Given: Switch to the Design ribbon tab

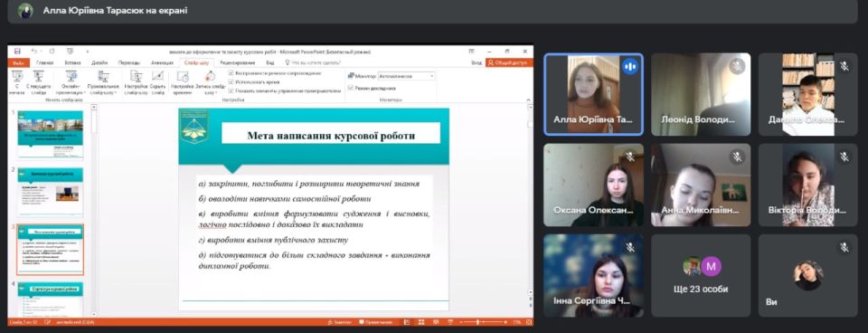Looking at the screenshot, I should pyautogui.click(x=99, y=62).
